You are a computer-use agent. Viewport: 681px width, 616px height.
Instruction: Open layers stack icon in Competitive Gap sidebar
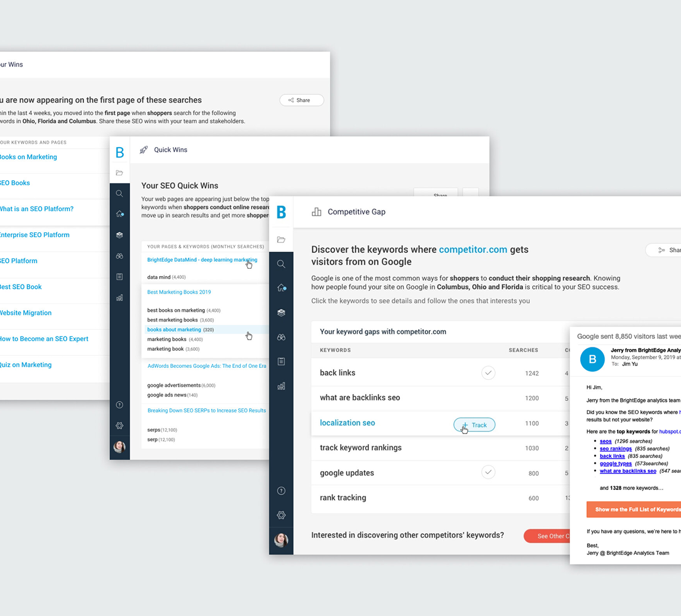point(281,313)
